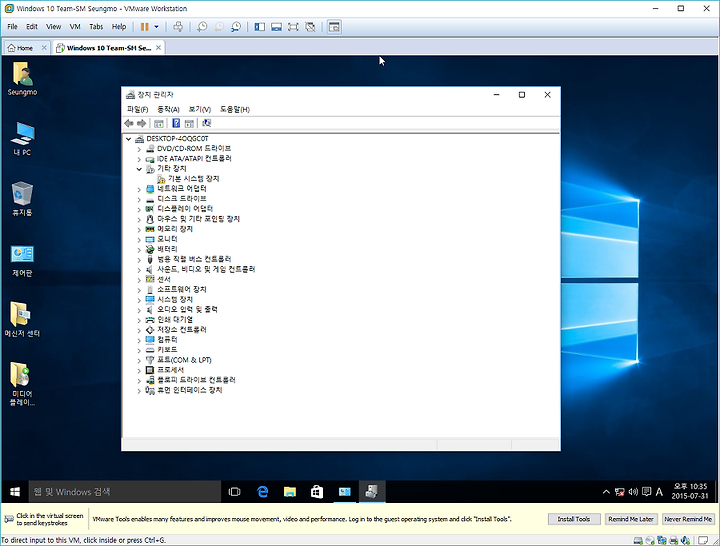Click the console view toolbar icon
Image resolution: width=720 pixels, height=546 pixels.
334,27
